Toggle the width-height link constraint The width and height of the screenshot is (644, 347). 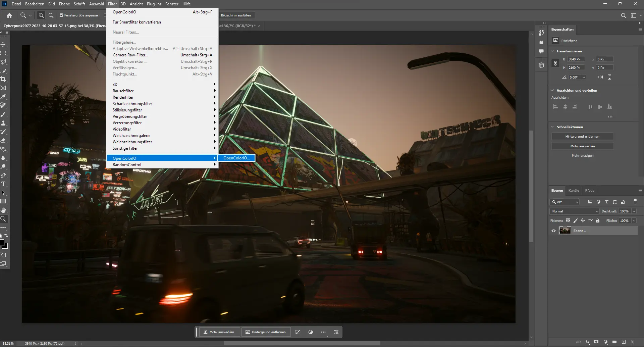point(555,63)
